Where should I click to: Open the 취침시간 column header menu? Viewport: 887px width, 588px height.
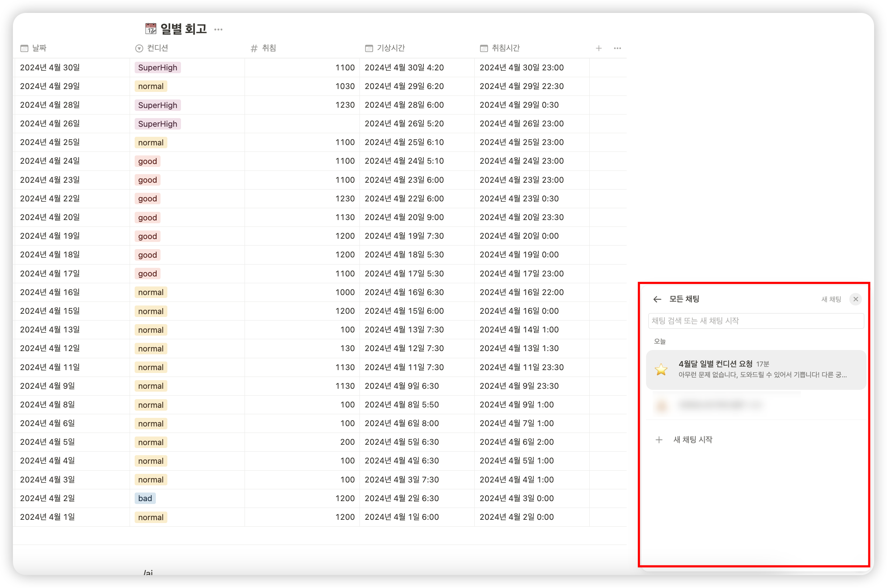(x=532, y=48)
